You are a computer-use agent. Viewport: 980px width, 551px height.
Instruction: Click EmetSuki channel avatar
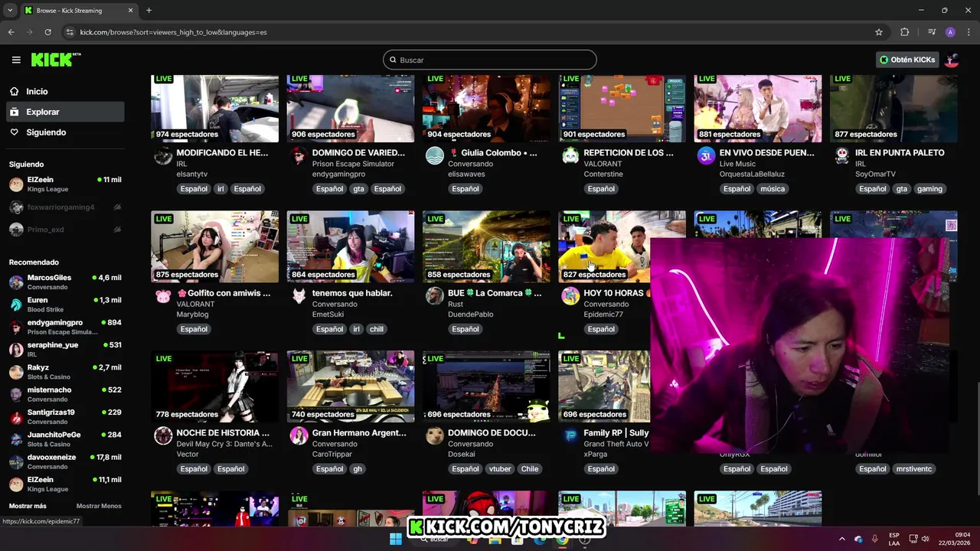(x=299, y=296)
